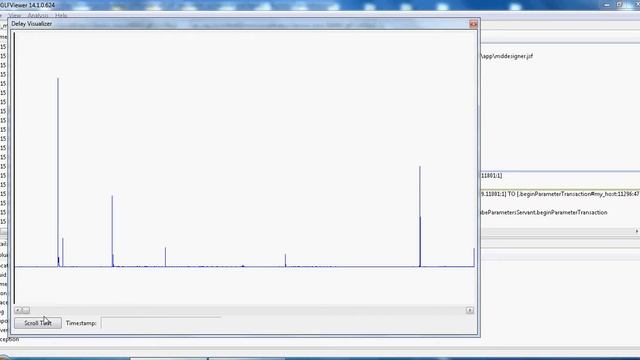Minimize the main viewer window
This screenshot has height=360, width=640.
pos(607,4)
